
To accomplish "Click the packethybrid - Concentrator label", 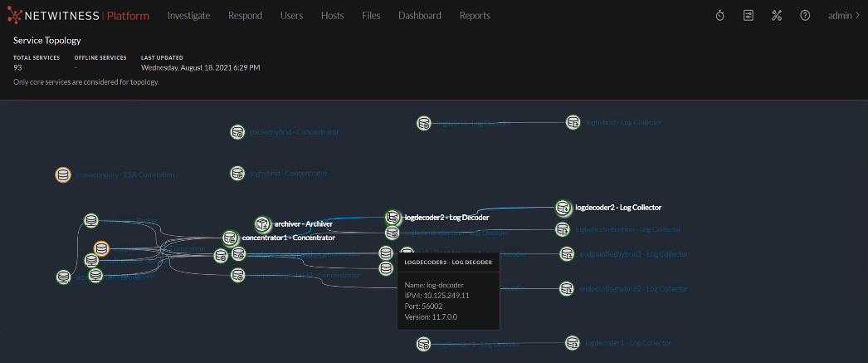I will tap(295, 132).
